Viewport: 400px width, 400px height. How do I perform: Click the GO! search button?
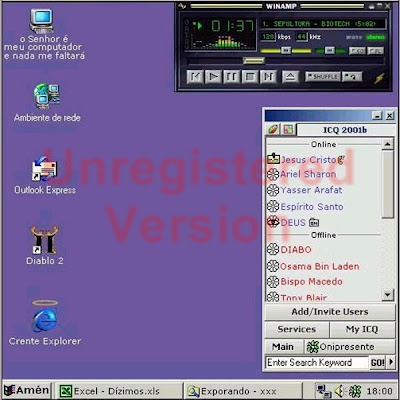[x=377, y=363]
